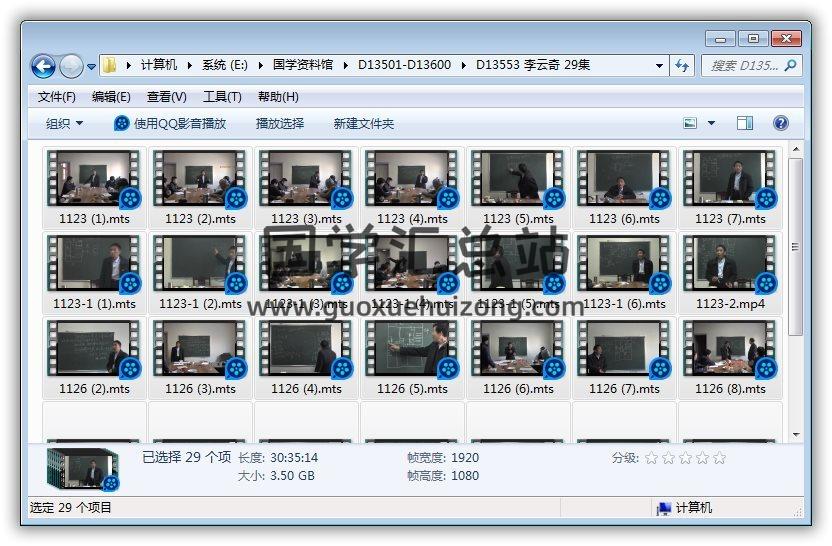Click the QQ影音 player icon in toolbar

pyautogui.click(x=122, y=123)
